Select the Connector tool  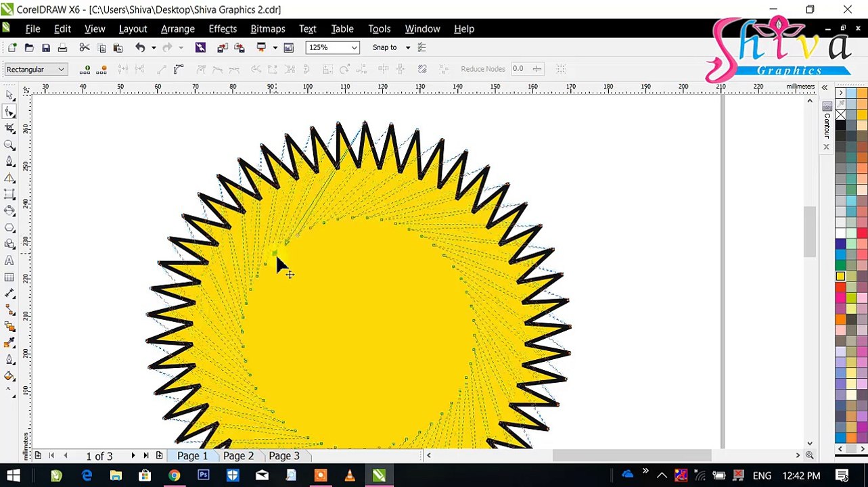(x=9, y=310)
